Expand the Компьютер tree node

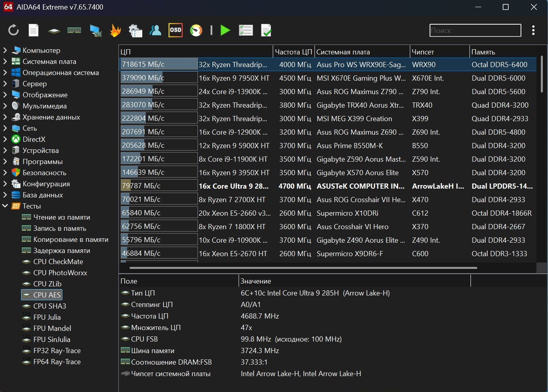pyautogui.click(x=5, y=50)
